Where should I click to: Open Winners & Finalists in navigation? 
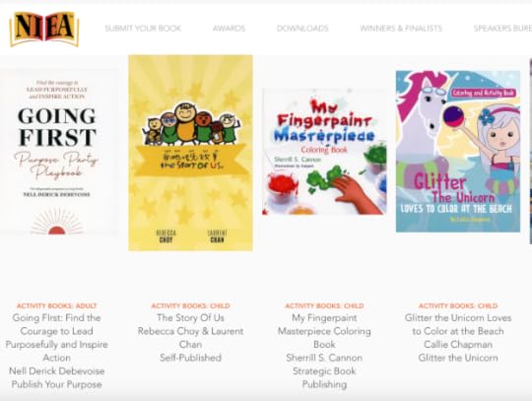pos(401,29)
